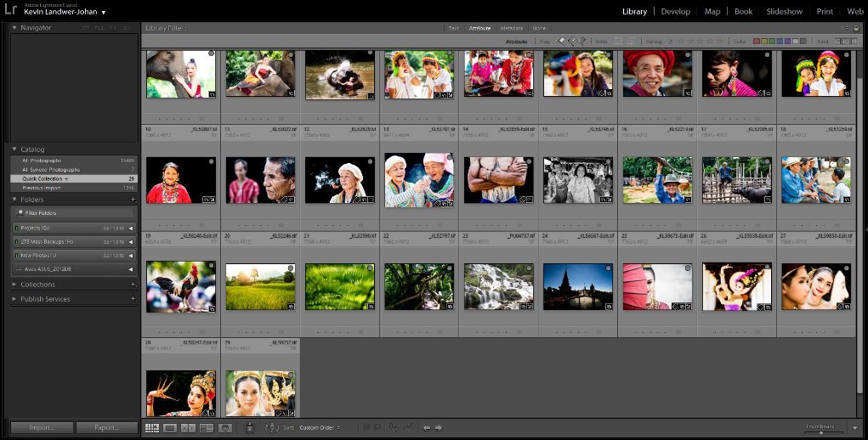Filter by purple color label

click(x=788, y=42)
